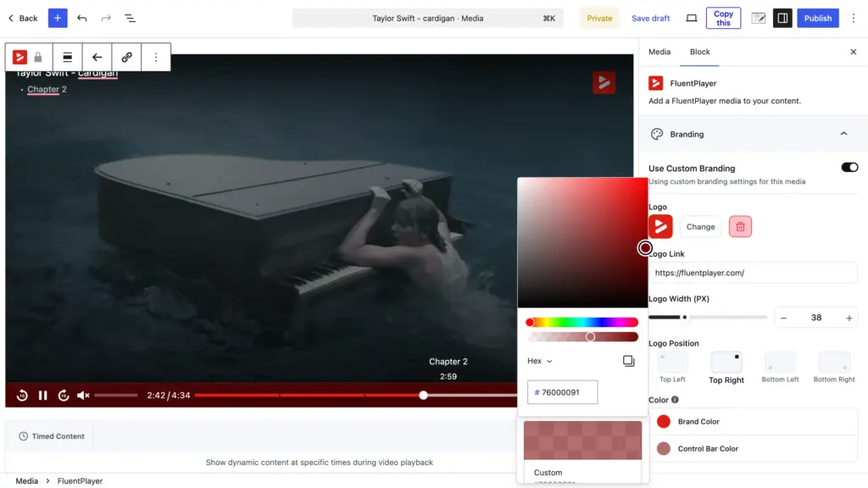868x488 pixels.
Task: Click the saturation picker area
Action: click(x=582, y=242)
